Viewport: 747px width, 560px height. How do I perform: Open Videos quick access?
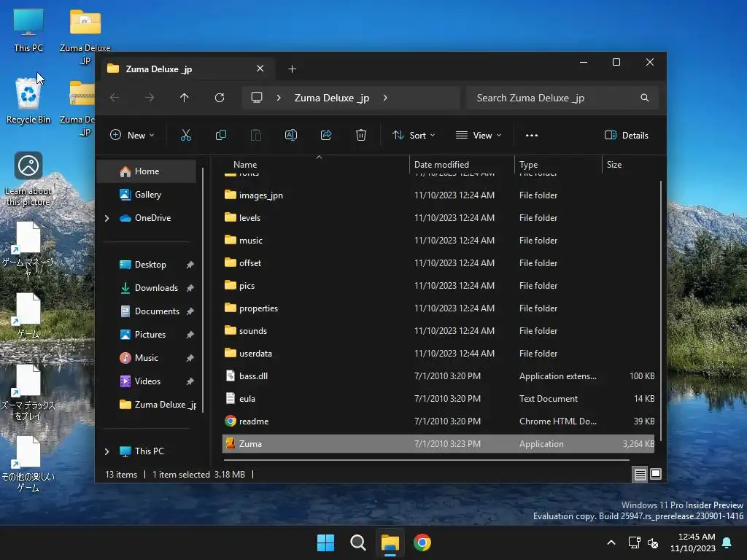147,381
